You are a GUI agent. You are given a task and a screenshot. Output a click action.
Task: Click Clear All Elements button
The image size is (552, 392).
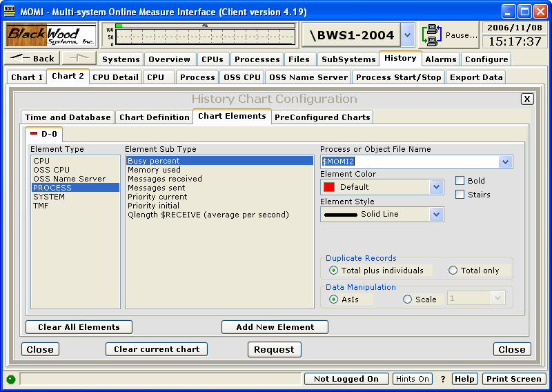coord(79,327)
